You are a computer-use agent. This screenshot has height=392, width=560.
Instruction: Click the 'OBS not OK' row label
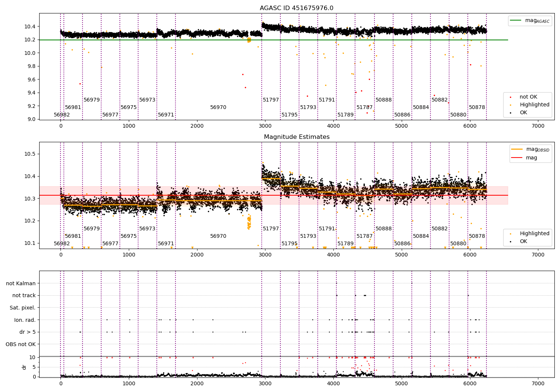21,344
